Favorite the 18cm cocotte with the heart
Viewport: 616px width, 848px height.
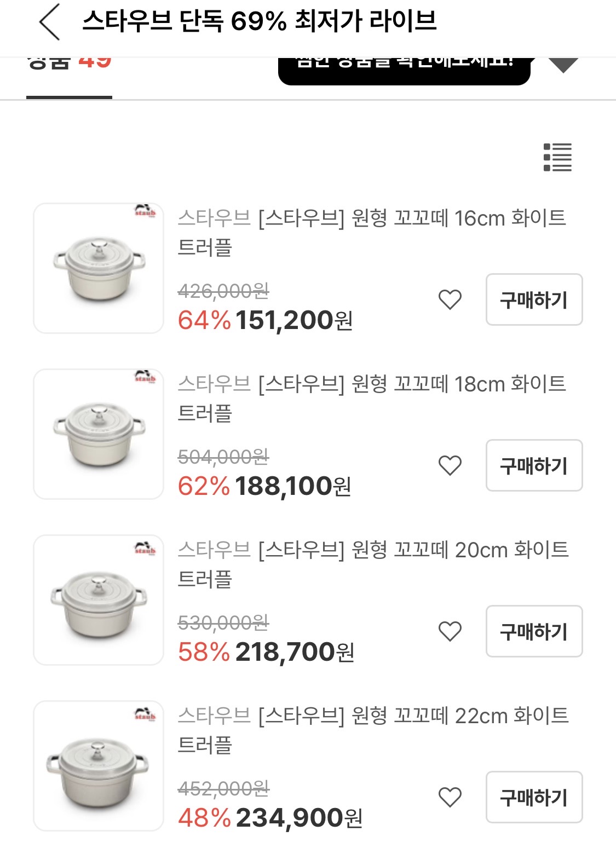coord(450,465)
